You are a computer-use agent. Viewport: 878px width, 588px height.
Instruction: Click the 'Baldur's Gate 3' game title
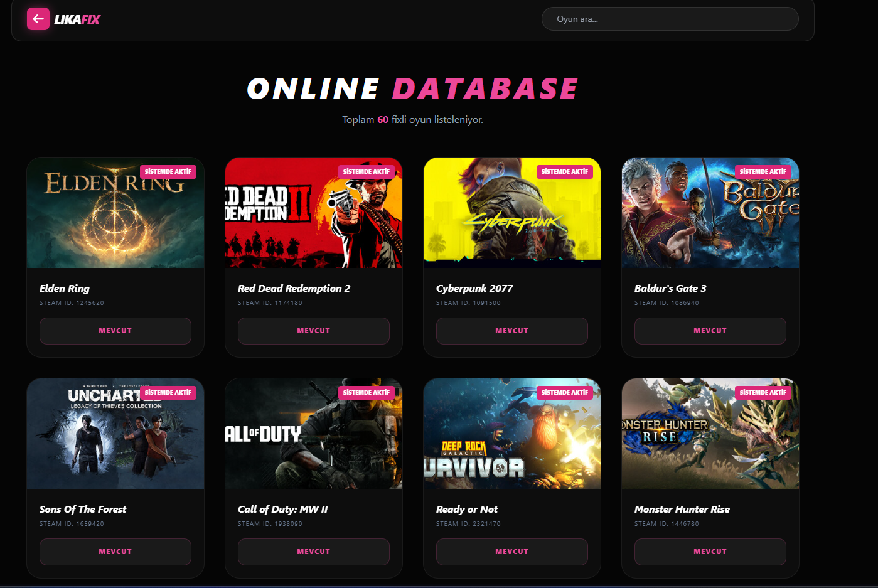[670, 288]
